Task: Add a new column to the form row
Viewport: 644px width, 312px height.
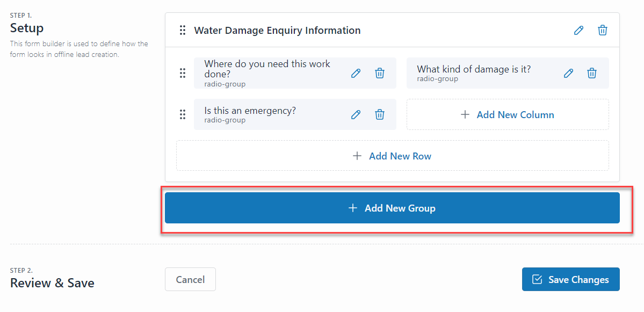Action: pos(507,114)
